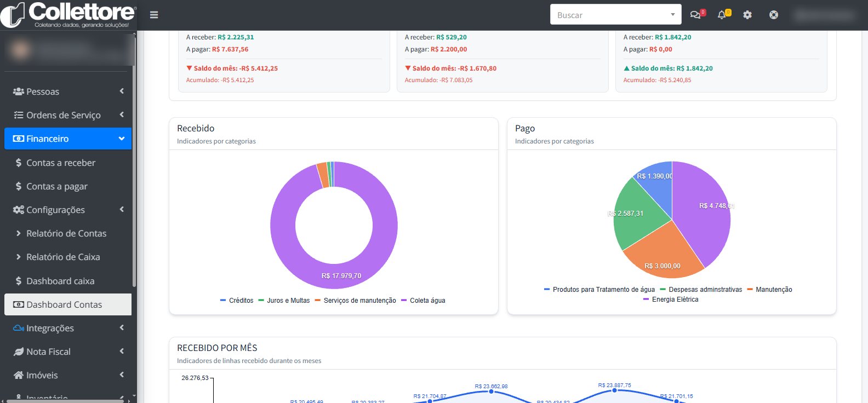This screenshot has width=868, height=403.
Task: Collapse the Financeiro menu chevron
Action: pos(122,139)
